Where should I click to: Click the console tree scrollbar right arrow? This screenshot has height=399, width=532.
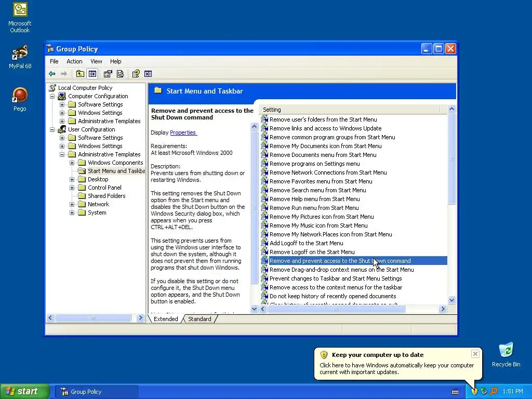click(140, 318)
